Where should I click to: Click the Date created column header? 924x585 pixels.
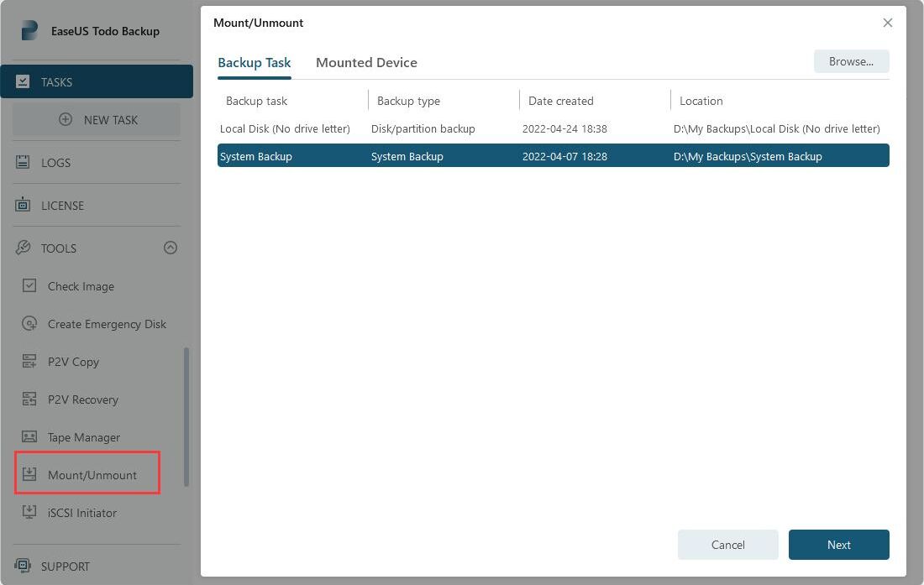tap(560, 101)
